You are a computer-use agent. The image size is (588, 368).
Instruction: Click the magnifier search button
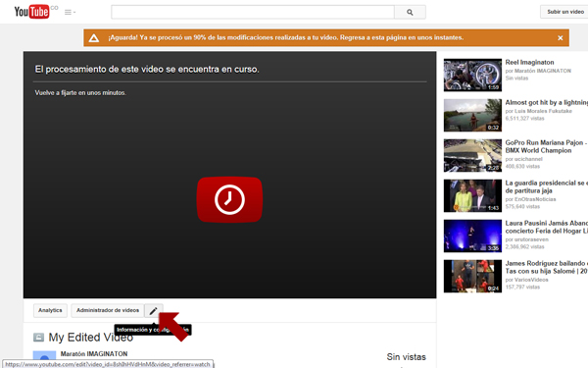tap(410, 13)
